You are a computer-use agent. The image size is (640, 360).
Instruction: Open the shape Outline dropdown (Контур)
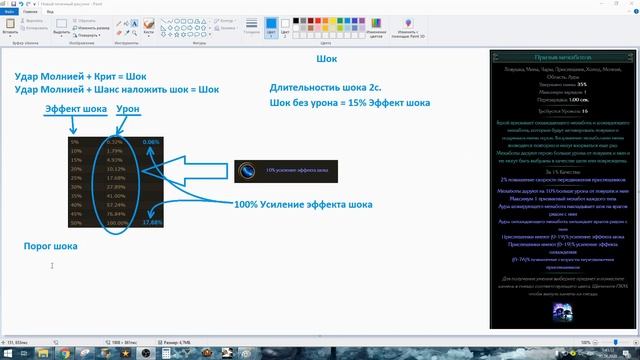point(224,20)
